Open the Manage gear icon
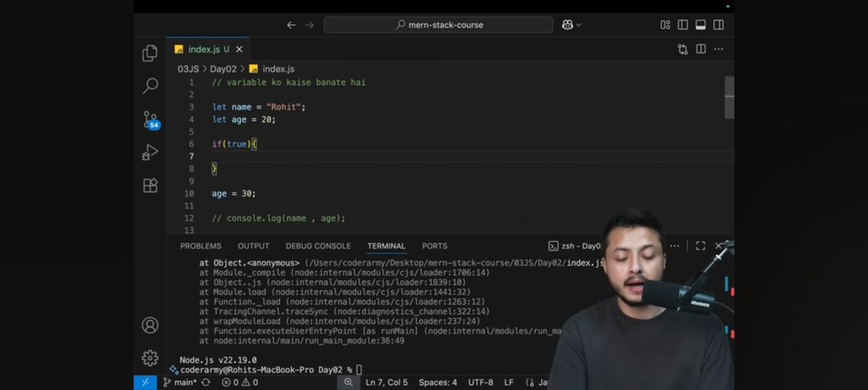 click(150, 357)
